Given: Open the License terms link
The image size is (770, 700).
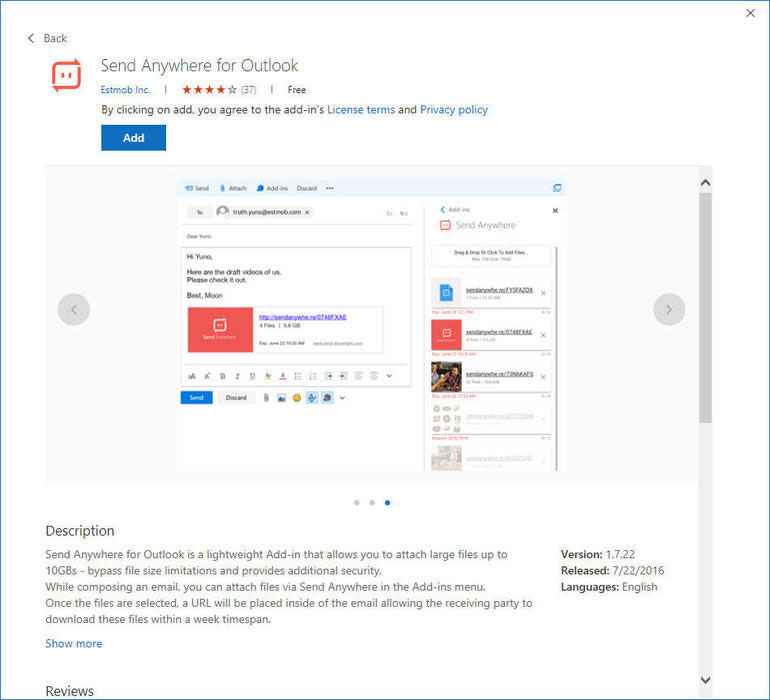Looking at the screenshot, I should (x=361, y=110).
